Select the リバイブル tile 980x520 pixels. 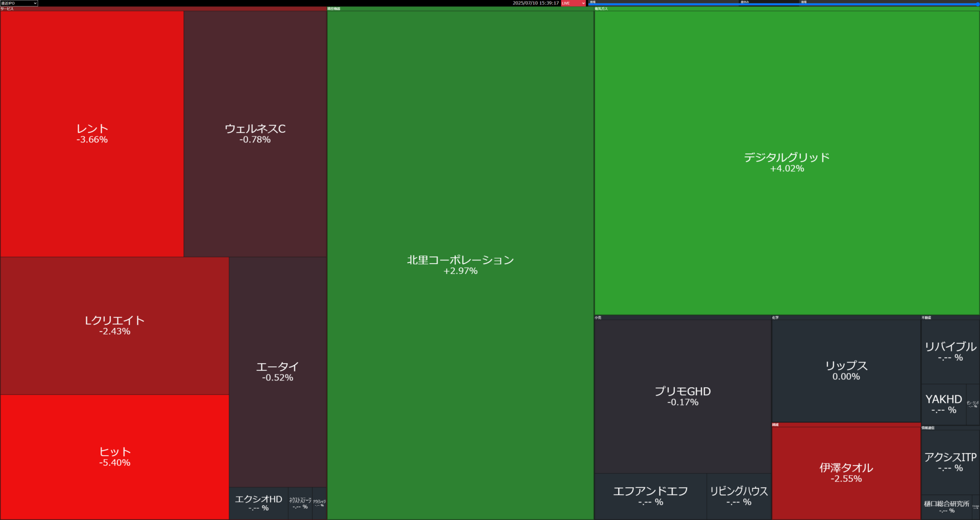click(950, 352)
